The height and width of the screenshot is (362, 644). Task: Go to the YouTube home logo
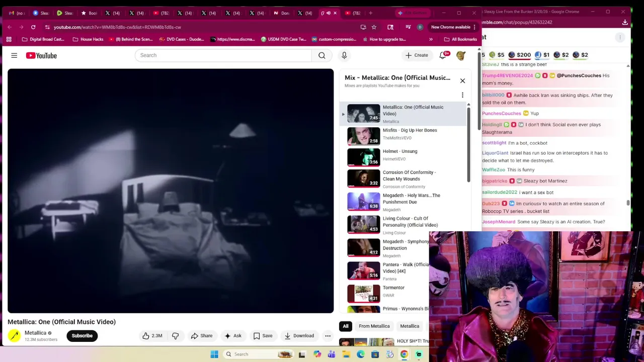pos(41,55)
